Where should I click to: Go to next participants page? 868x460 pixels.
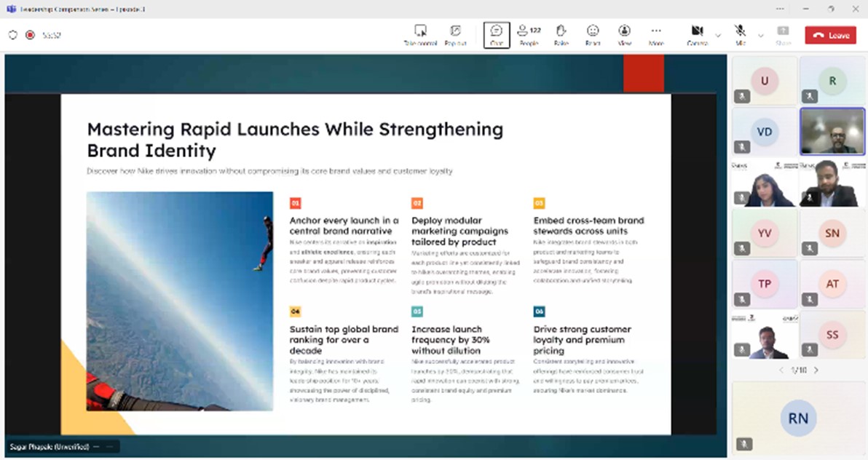[816, 370]
